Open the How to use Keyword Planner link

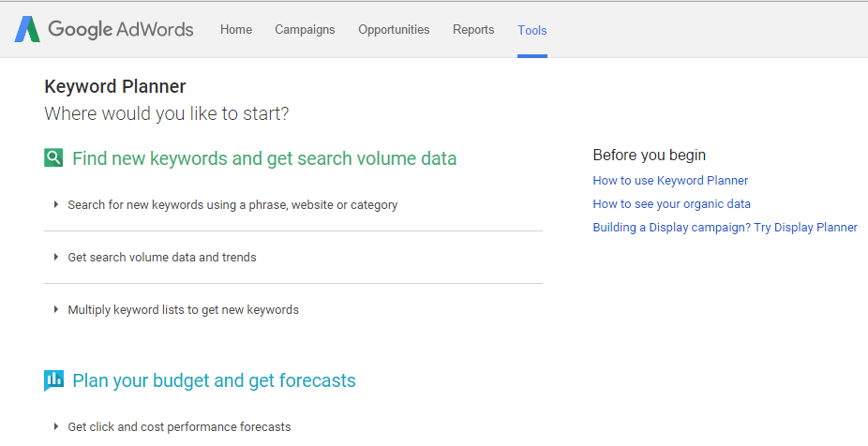(670, 181)
